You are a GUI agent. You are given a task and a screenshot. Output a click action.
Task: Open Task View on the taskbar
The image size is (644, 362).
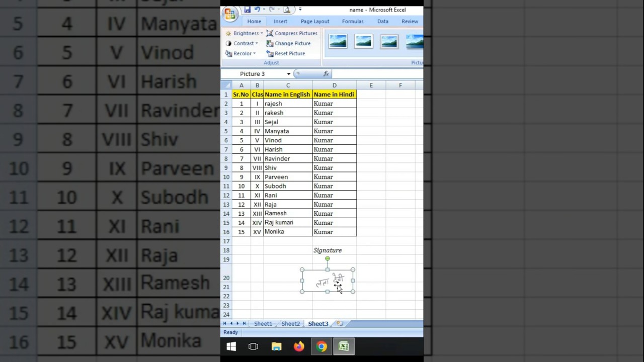(253, 346)
